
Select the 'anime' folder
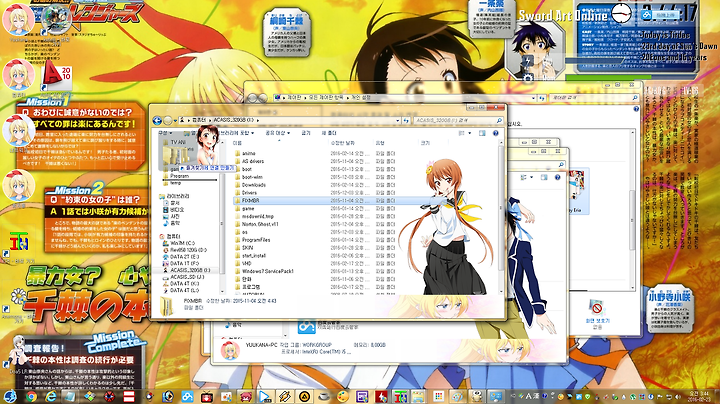pyautogui.click(x=248, y=153)
